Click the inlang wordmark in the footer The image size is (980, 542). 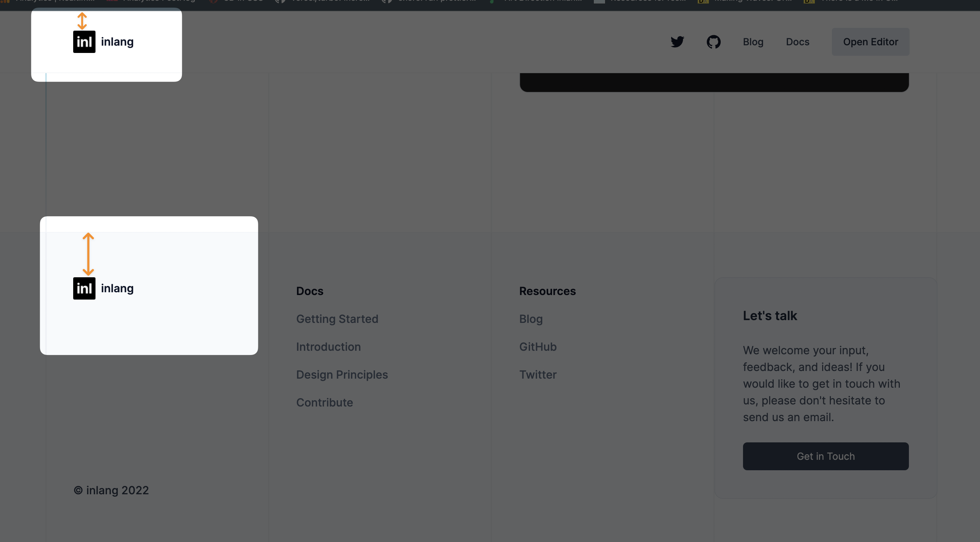[117, 288]
